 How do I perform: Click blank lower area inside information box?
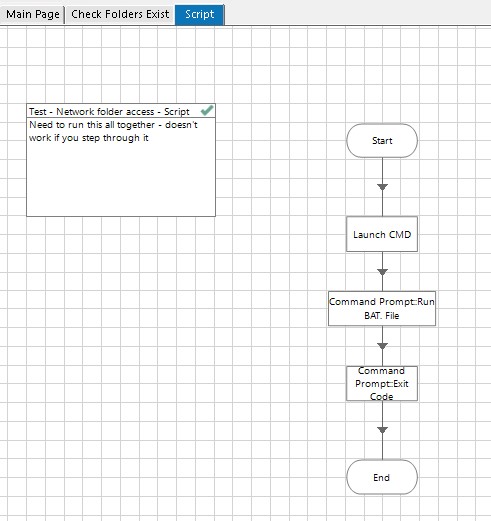[121, 183]
